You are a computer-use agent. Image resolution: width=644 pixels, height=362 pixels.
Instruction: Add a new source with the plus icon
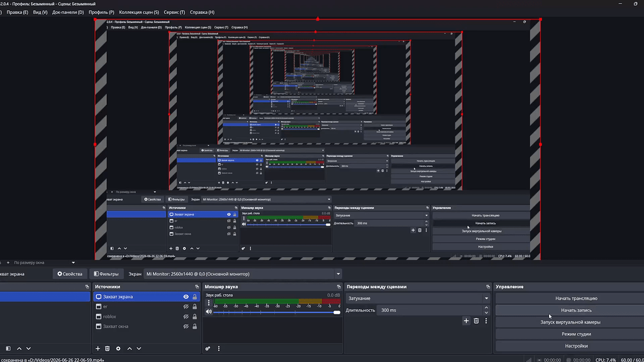97,348
